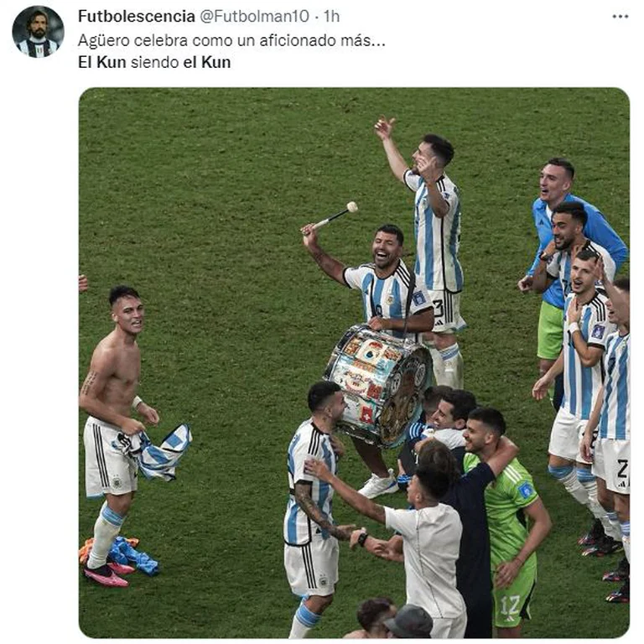This screenshot has height=644, width=644.
Task: Click the green goalkeeper shorts numbered 12
Action: 513,591
